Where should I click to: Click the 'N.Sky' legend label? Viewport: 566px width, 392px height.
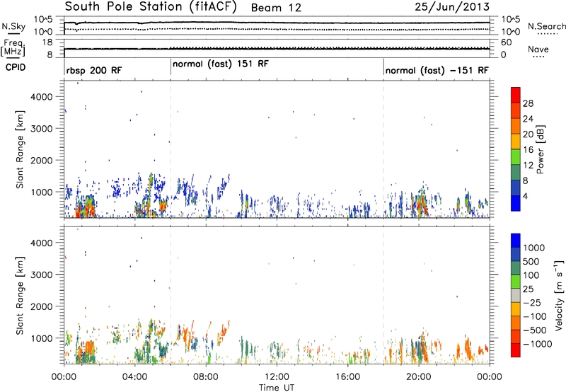point(13,26)
